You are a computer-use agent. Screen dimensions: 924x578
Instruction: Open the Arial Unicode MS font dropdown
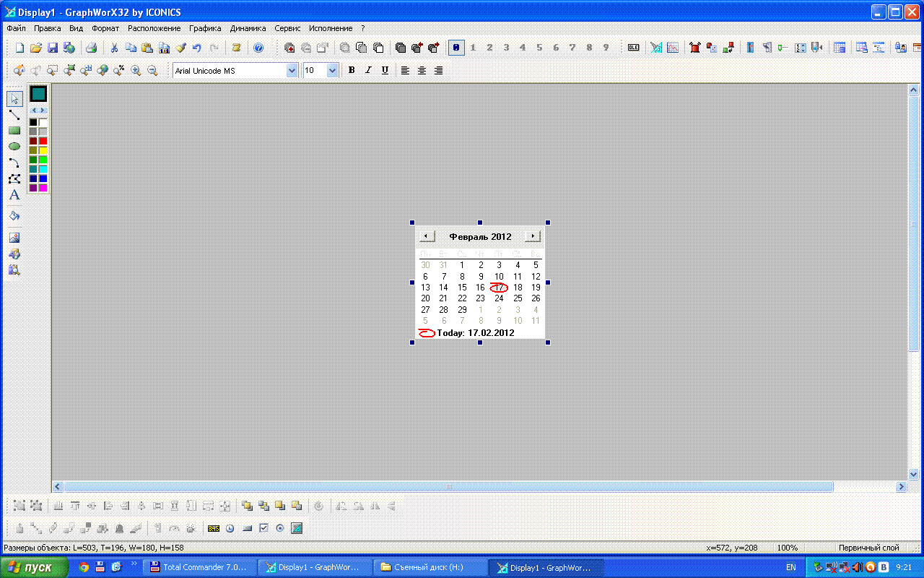[292, 71]
